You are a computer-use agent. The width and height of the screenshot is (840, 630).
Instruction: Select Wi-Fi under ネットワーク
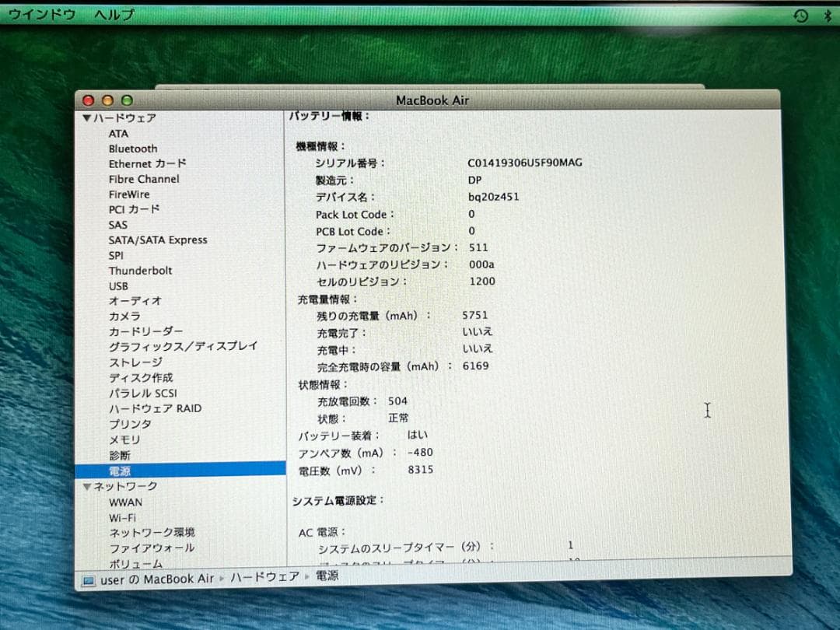tap(122, 517)
